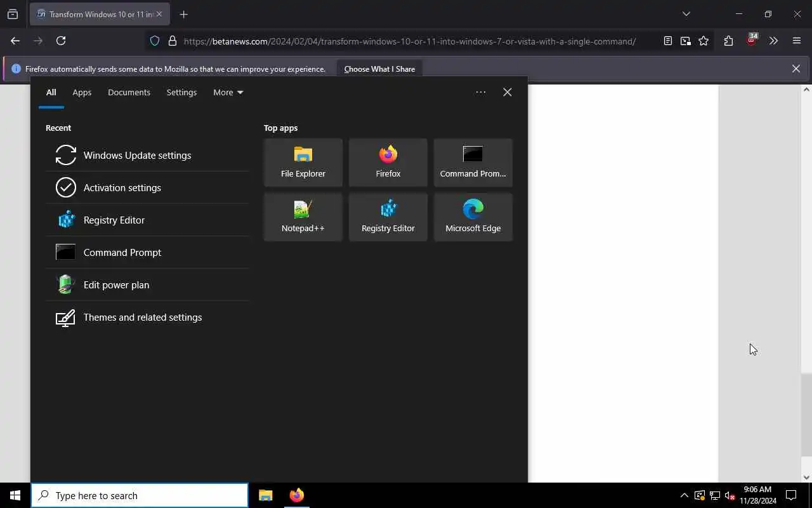Open Command Prompt tile in Top apps
812x508 pixels.
click(x=473, y=163)
